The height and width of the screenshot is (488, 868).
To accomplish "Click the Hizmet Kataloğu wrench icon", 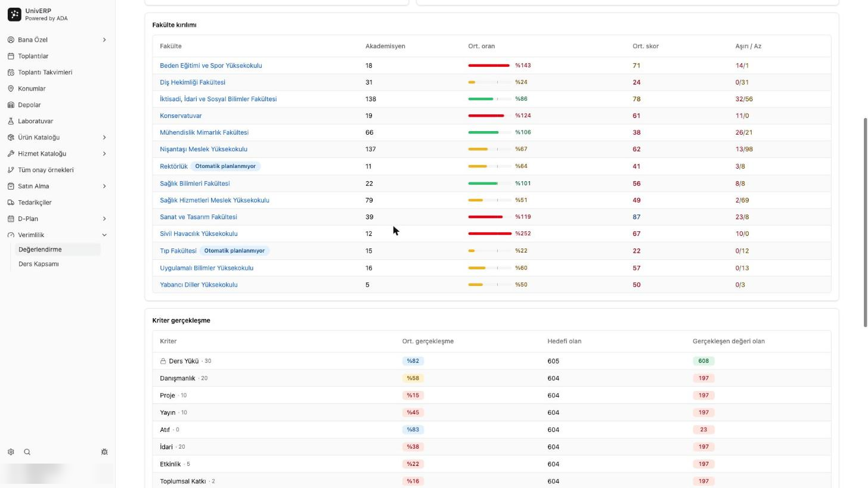I will tap(11, 154).
